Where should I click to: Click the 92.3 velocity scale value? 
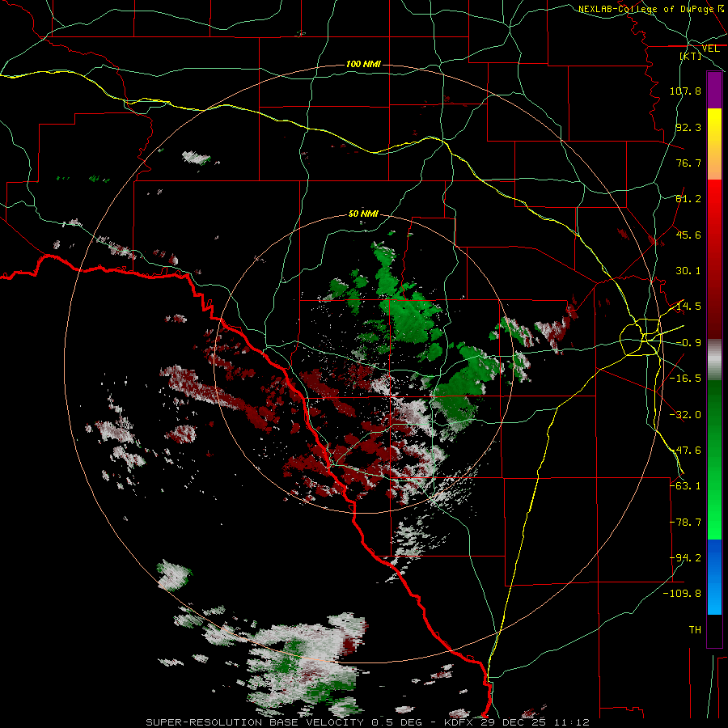pyautogui.click(x=688, y=127)
